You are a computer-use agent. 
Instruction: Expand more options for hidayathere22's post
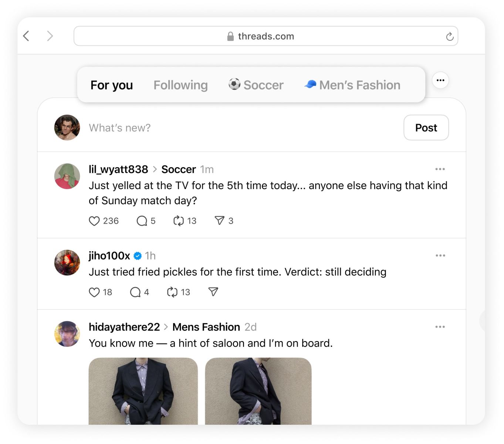coord(440,327)
